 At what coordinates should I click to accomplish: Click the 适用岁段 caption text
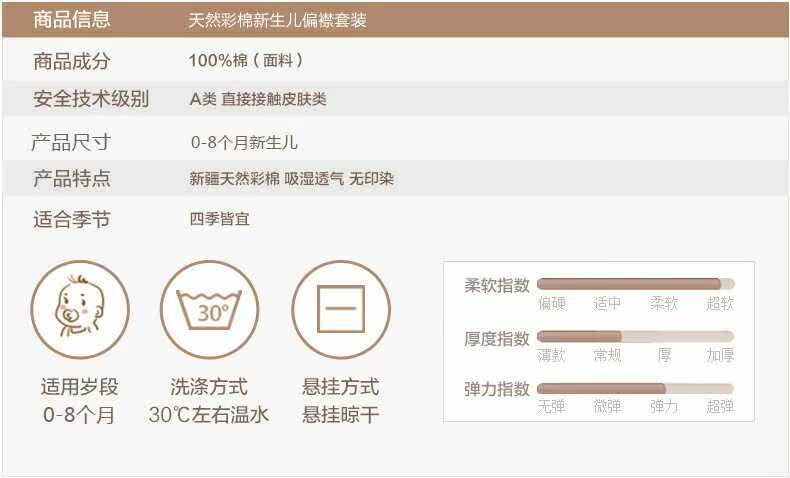pos(79,387)
